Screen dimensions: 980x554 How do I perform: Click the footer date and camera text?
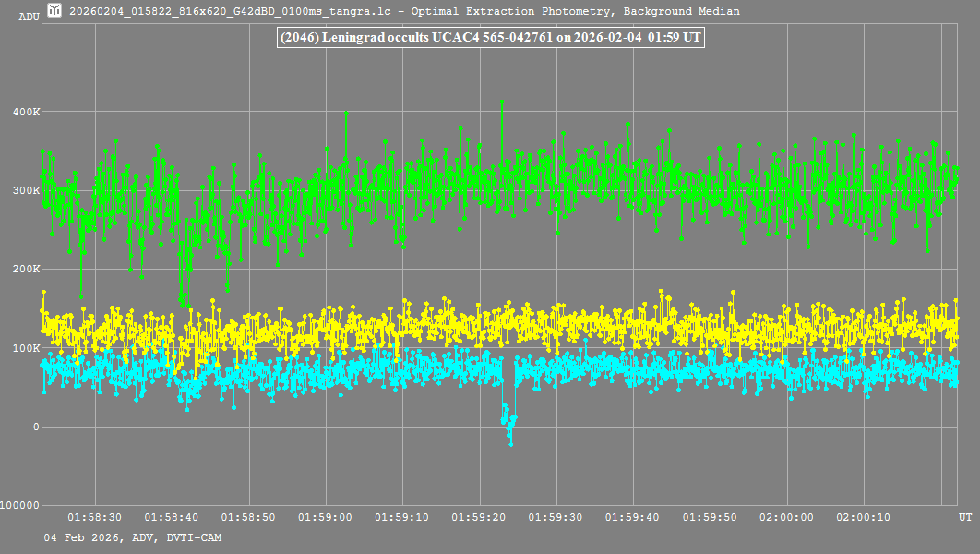coord(132,537)
